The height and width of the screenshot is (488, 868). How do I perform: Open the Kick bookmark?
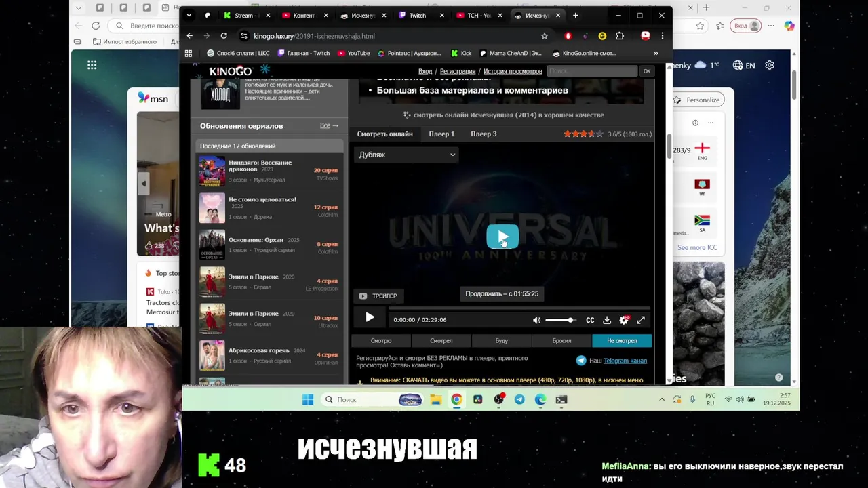[461, 53]
